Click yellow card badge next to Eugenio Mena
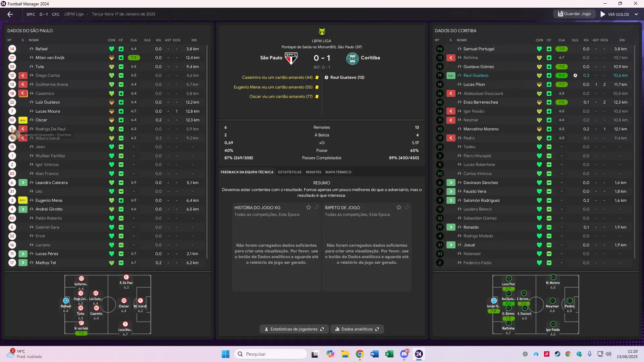 click(x=22, y=200)
